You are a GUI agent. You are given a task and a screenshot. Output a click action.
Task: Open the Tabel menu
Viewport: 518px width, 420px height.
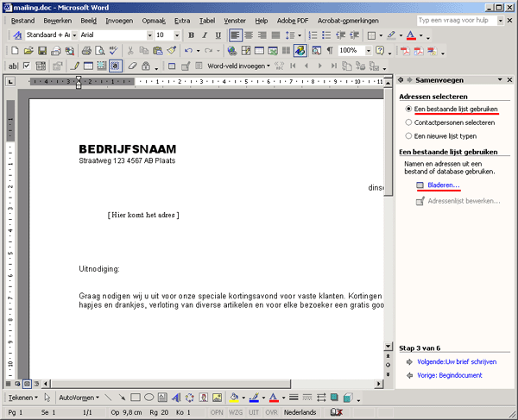206,20
